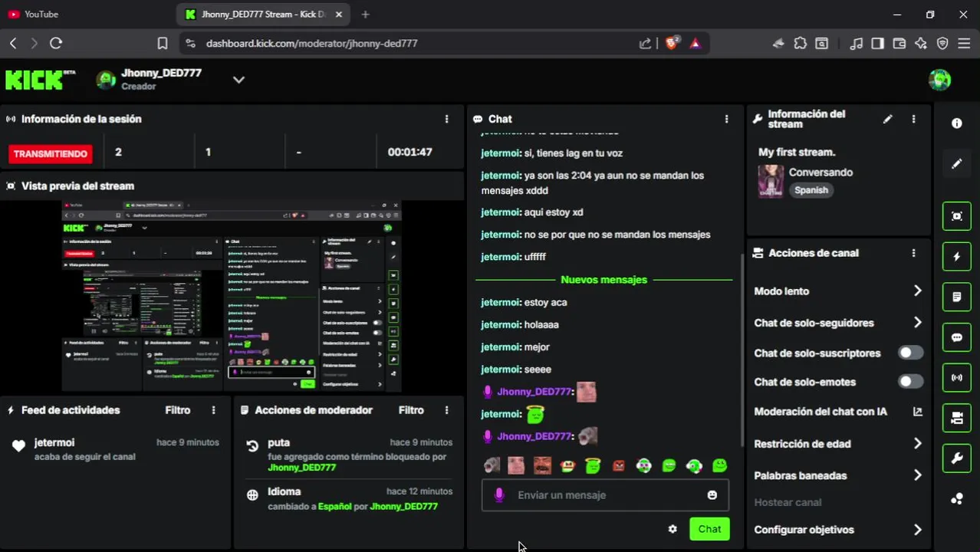Click the three-circles sidebar icon at bottom
This screenshot has height=552, width=980.
[957, 499]
